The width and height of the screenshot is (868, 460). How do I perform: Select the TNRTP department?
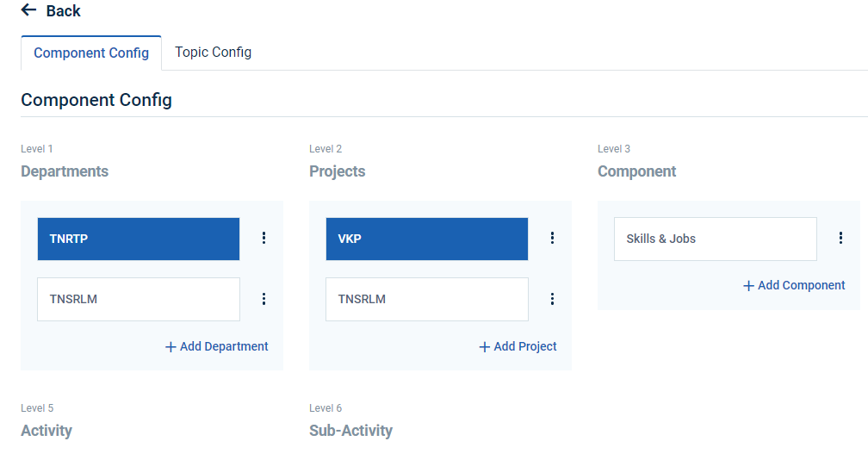(x=139, y=239)
